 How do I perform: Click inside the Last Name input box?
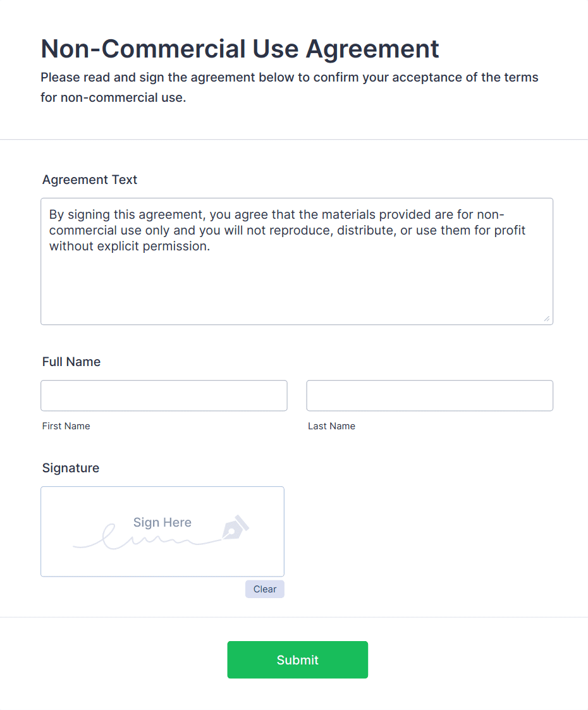point(429,395)
